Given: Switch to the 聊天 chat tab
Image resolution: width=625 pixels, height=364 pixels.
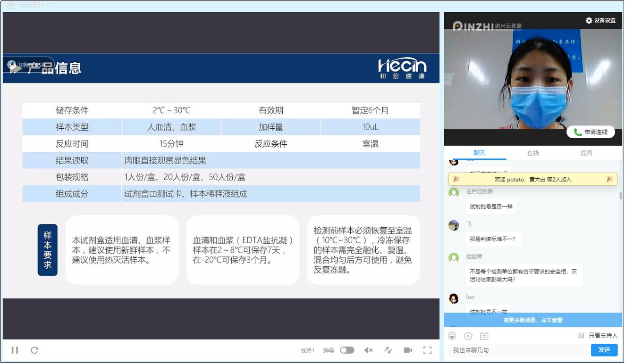Looking at the screenshot, I should (x=480, y=153).
